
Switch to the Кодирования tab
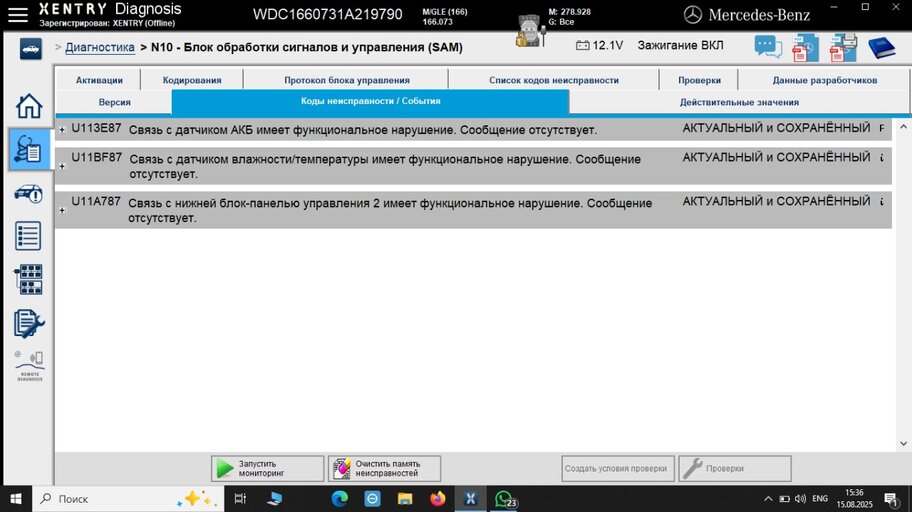[x=192, y=80]
